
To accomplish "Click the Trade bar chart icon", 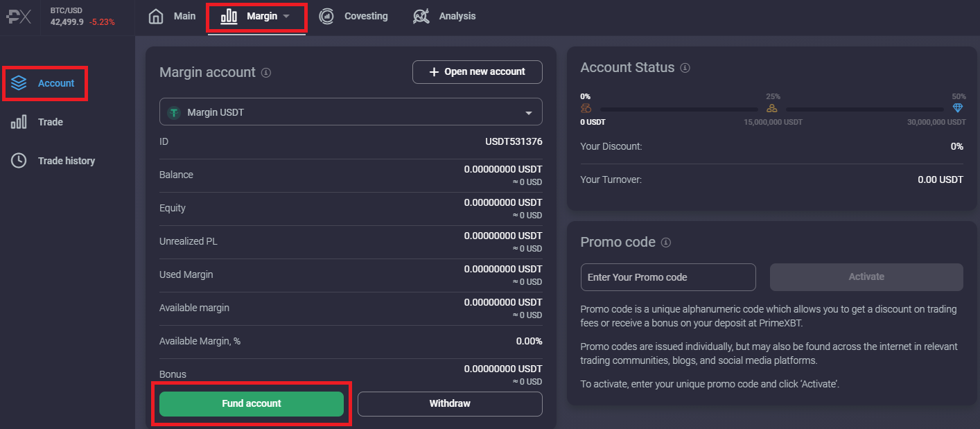I will point(19,122).
